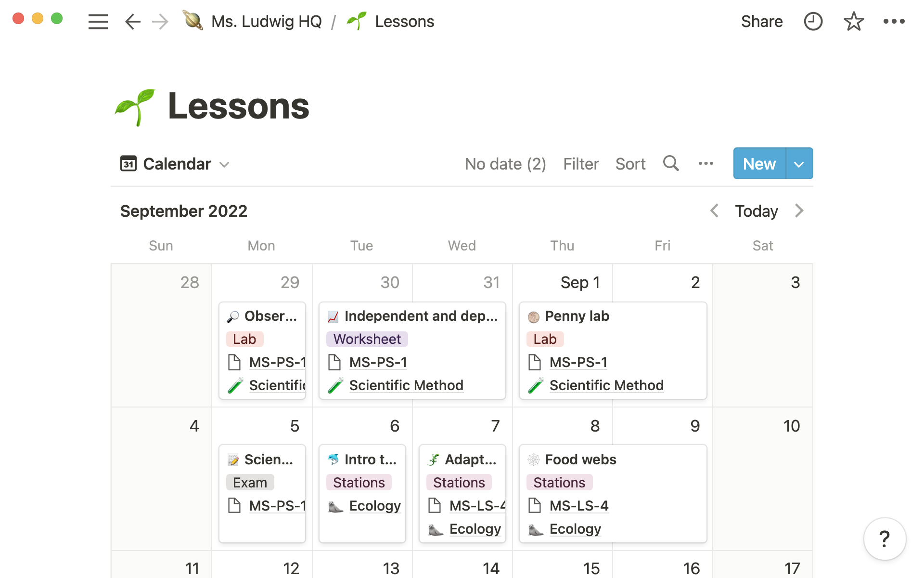
Task: Click the Calendar view icon
Action: (x=128, y=163)
